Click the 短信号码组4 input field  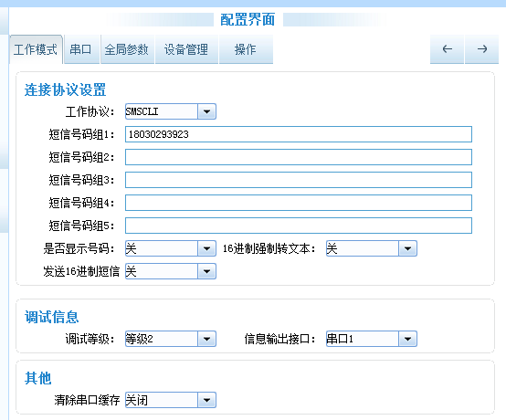click(x=299, y=203)
